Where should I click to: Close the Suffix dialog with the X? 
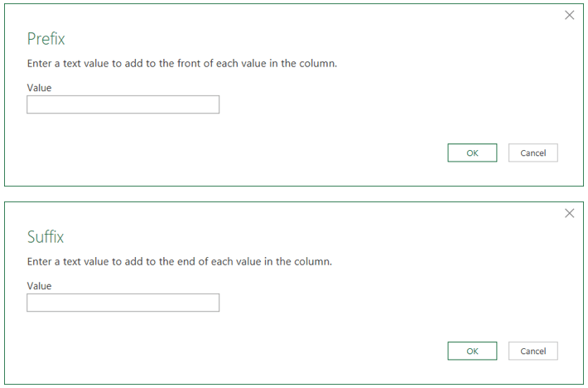point(569,213)
